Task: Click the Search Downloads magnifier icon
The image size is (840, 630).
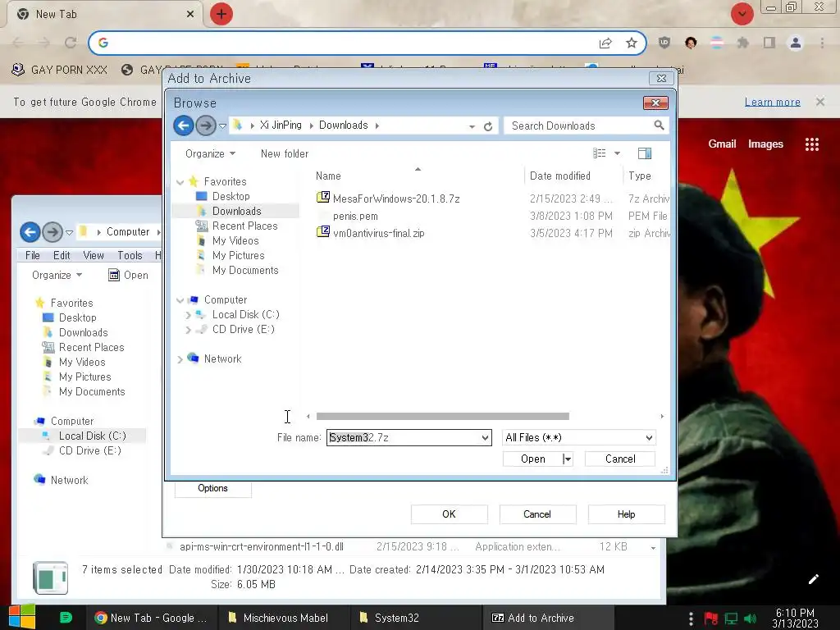Action: (x=659, y=126)
